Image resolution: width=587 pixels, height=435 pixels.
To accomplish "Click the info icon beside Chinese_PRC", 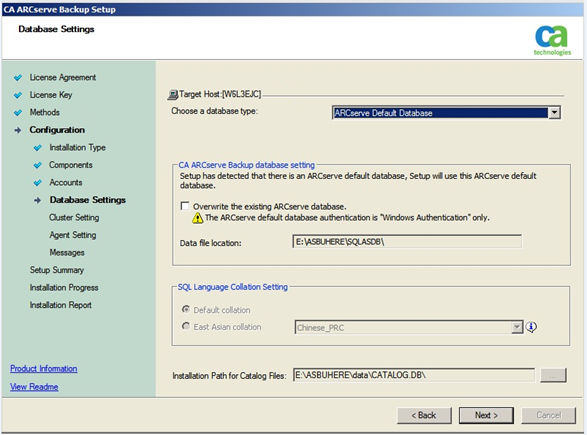I will pos(531,327).
